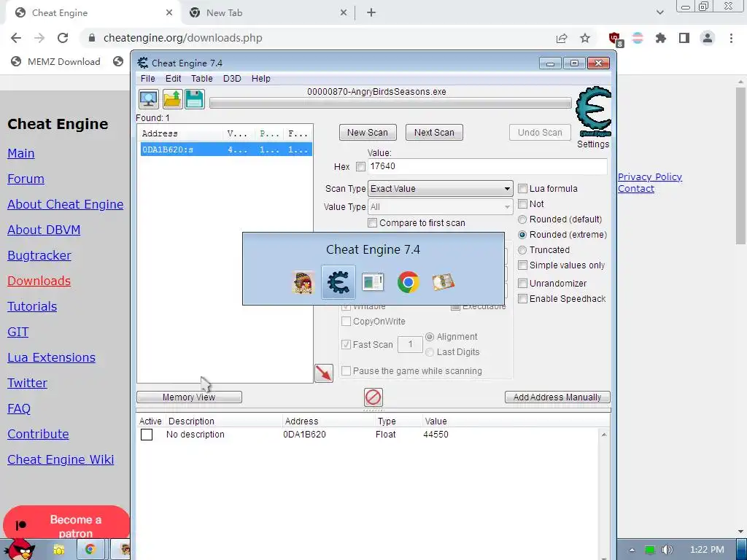
Task: Select the Truncated radio button
Action: [522, 250]
